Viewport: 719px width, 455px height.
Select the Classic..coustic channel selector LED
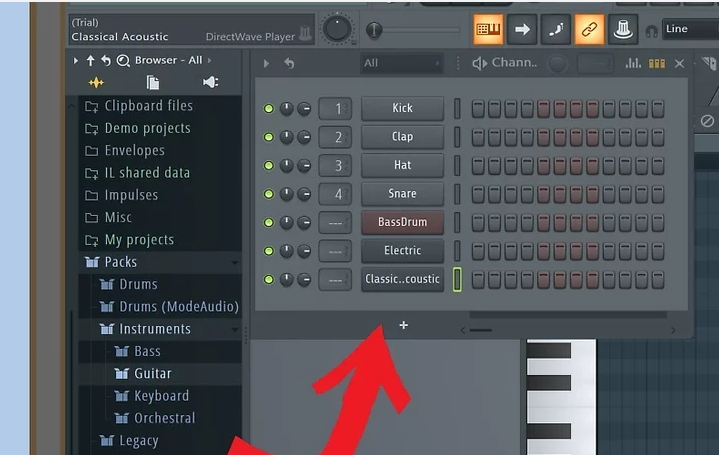[x=457, y=279]
